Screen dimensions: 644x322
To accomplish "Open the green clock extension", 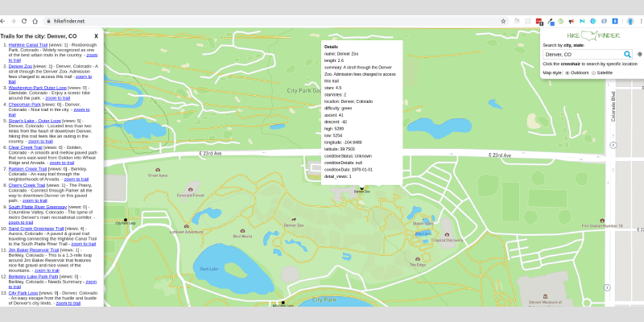I will coord(560,21).
